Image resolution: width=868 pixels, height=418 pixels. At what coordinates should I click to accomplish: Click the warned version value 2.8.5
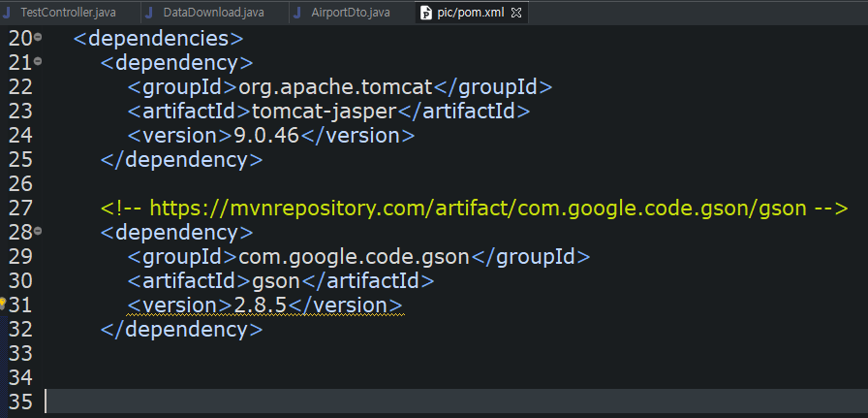[x=261, y=305]
